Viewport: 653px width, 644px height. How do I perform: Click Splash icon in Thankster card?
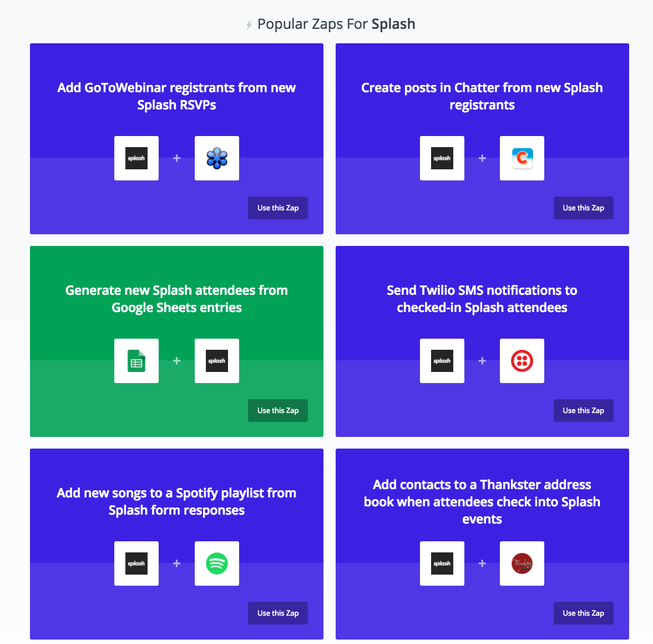click(x=442, y=563)
